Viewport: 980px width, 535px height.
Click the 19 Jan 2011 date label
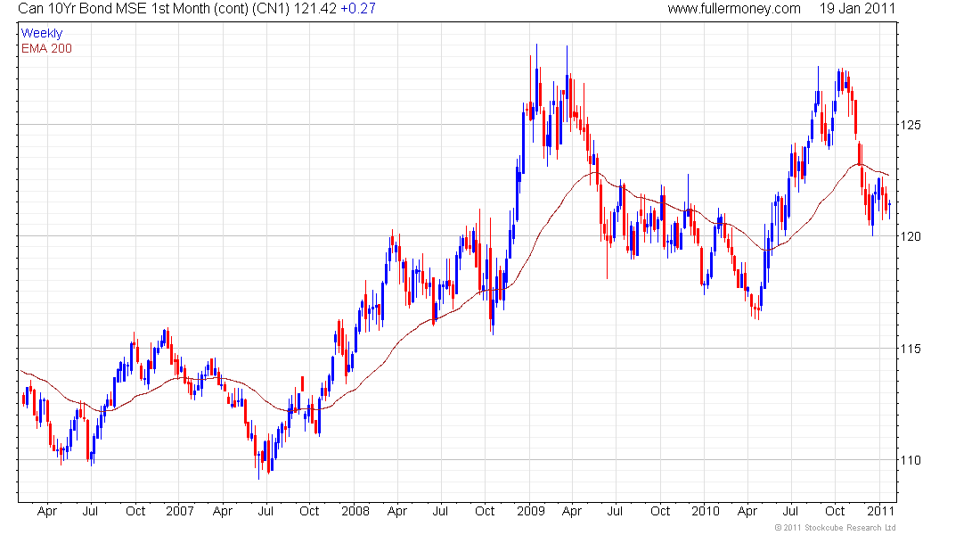click(857, 9)
